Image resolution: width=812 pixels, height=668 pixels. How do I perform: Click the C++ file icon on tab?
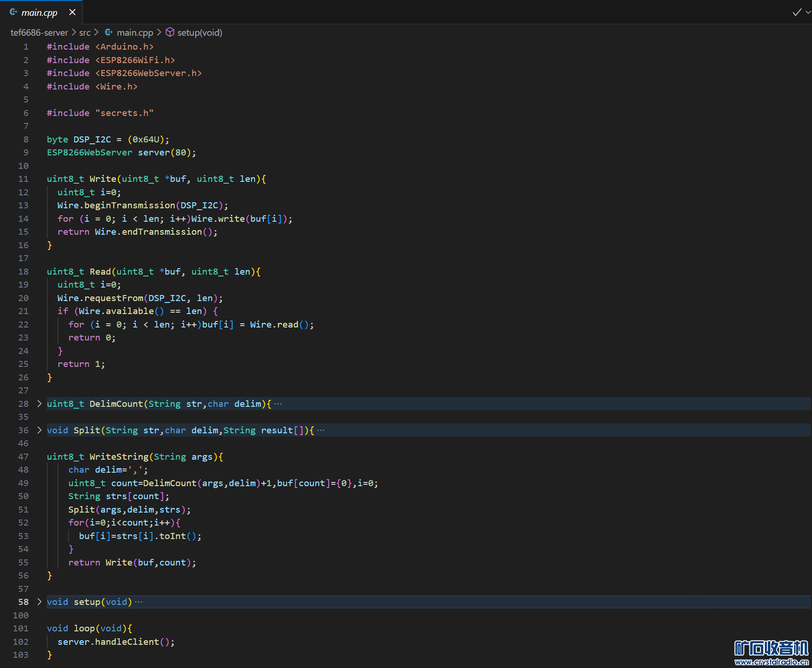pyautogui.click(x=13, y=12)
